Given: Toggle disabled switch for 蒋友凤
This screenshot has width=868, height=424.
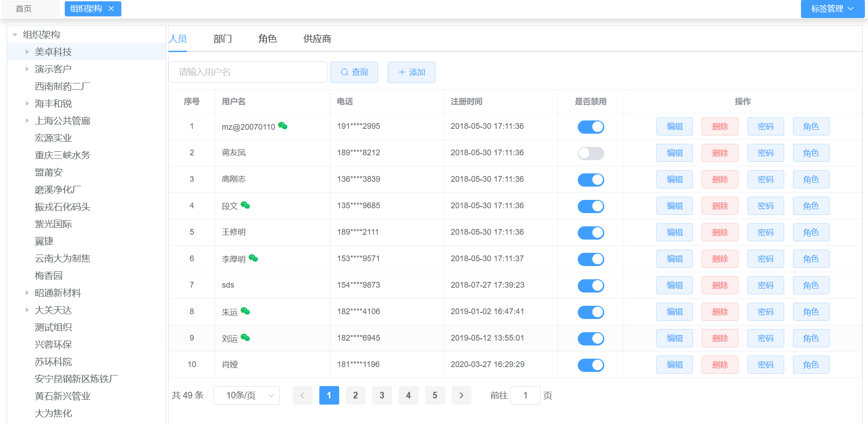Looking at the screenshot, I should [x=591, y=153].
